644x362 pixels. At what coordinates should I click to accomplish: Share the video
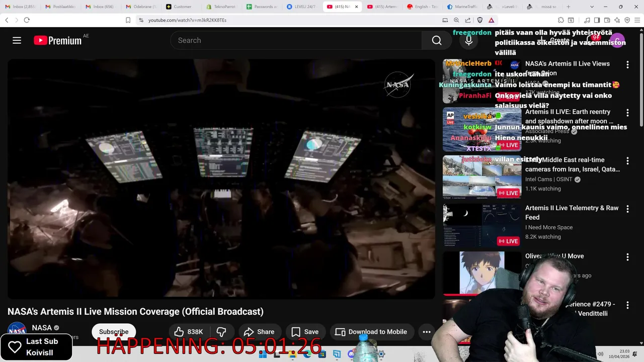[259, 332]
